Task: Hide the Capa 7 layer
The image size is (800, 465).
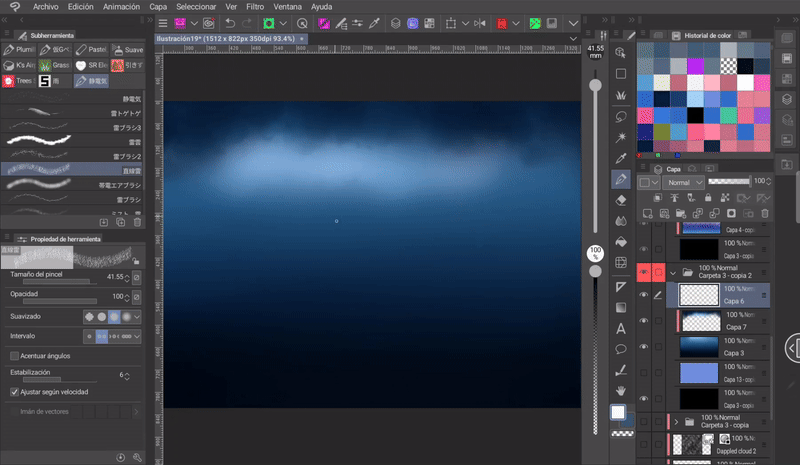Action: [x=644, y=321]
